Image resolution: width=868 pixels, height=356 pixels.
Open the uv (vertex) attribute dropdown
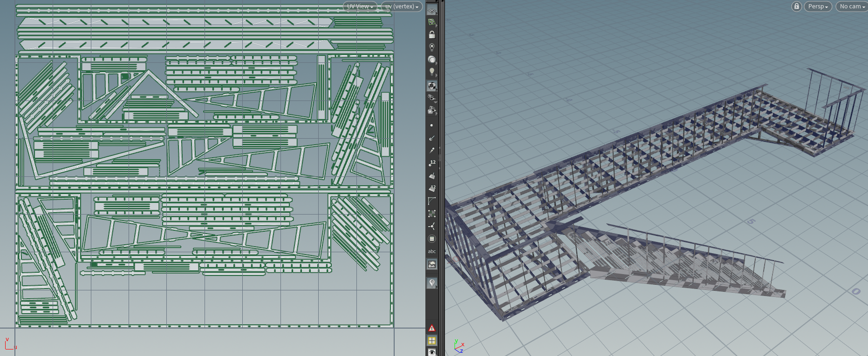click(402, 7)
